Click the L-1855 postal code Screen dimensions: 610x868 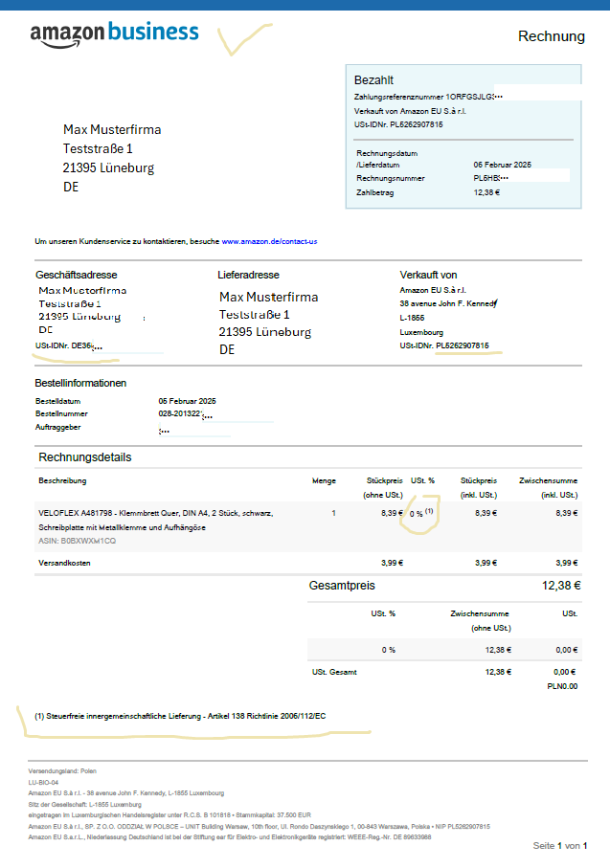coord(412,318)
